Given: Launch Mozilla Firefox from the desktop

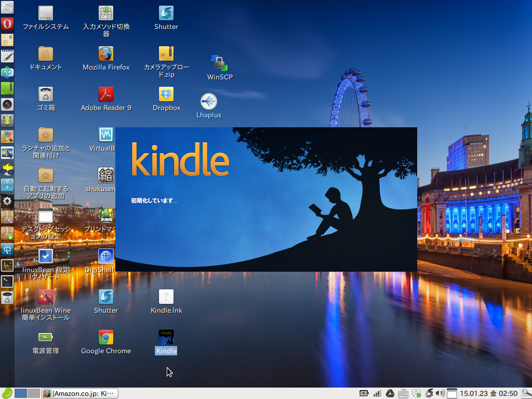Looking at the screenshot, I should (106, 54).
